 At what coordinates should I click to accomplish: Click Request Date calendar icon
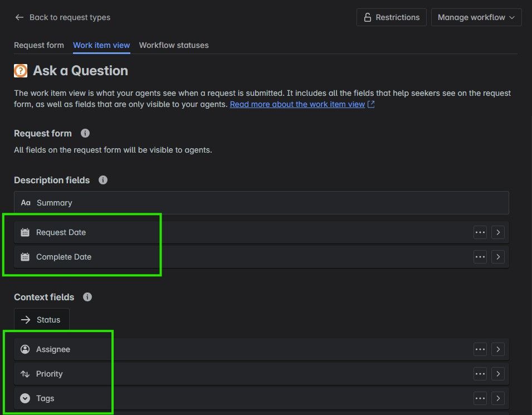pyautogui.click(x=25, y=232)
